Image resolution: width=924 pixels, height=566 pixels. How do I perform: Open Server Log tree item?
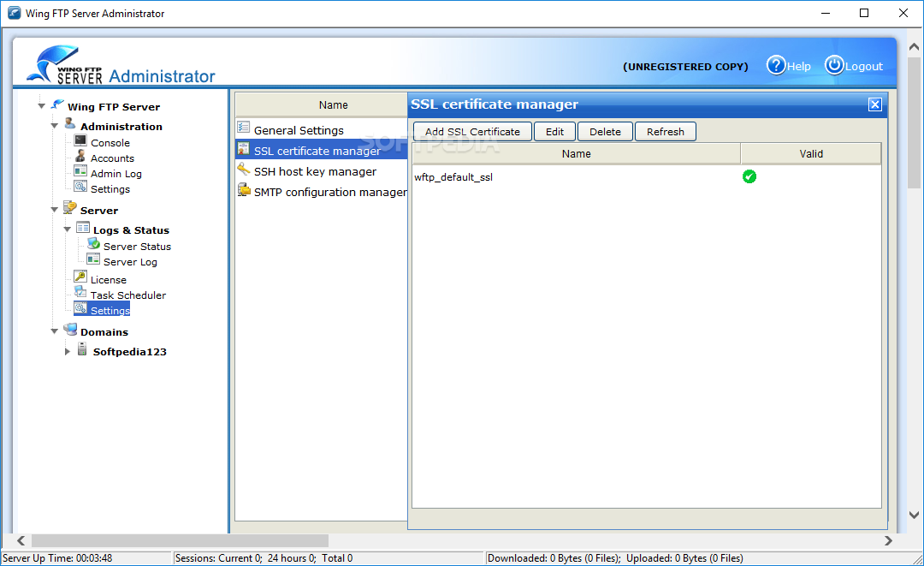130,262
